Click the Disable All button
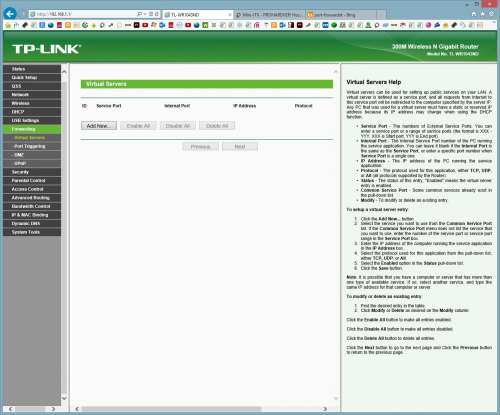 (x=178, y=126)
